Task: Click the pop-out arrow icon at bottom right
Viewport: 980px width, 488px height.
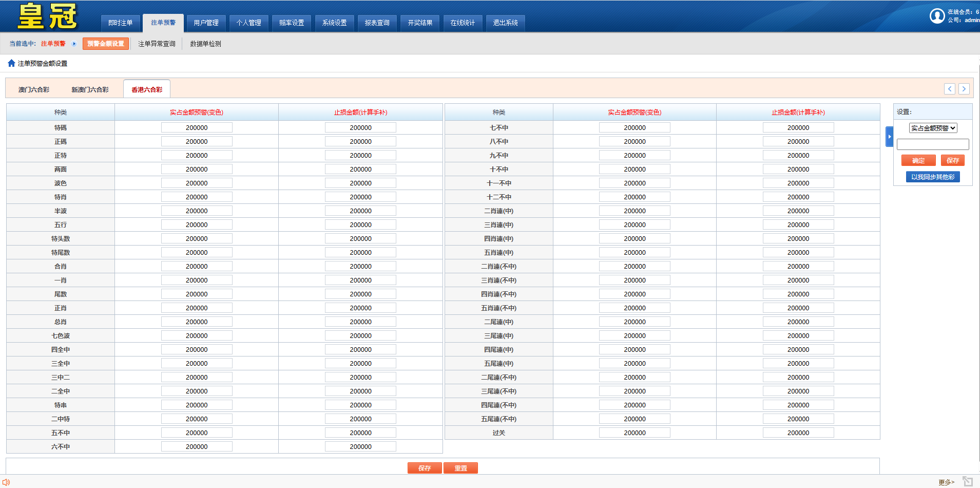Action: pos(968,481)
